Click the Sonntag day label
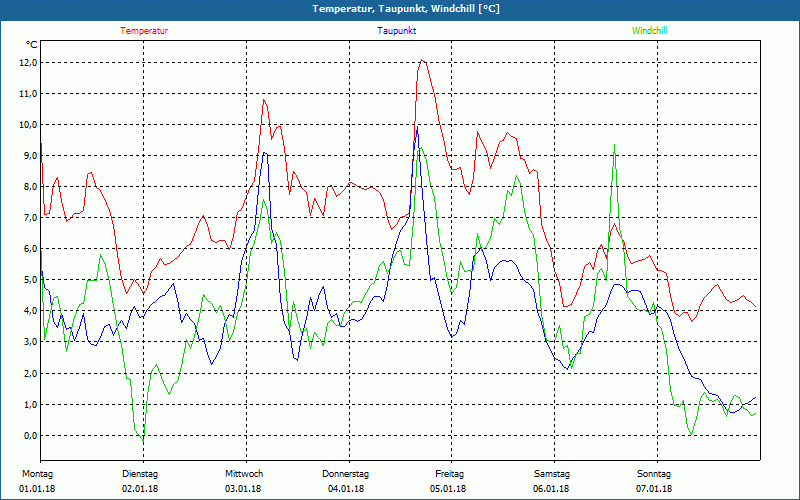800x500 pixels. pyautogui.click(x=654, y=474)
